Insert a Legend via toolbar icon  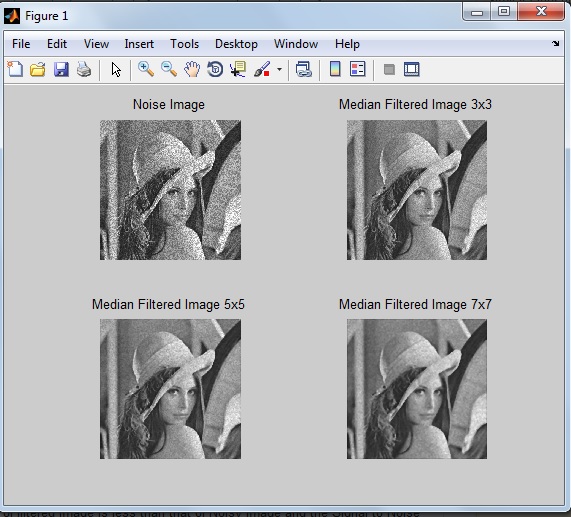pyautogui.click(x=357, y=69)
